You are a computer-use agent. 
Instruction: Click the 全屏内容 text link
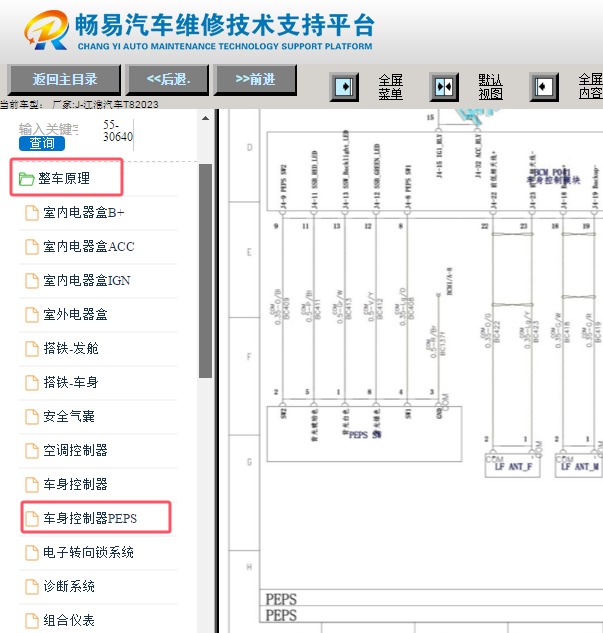coord(591,87)
